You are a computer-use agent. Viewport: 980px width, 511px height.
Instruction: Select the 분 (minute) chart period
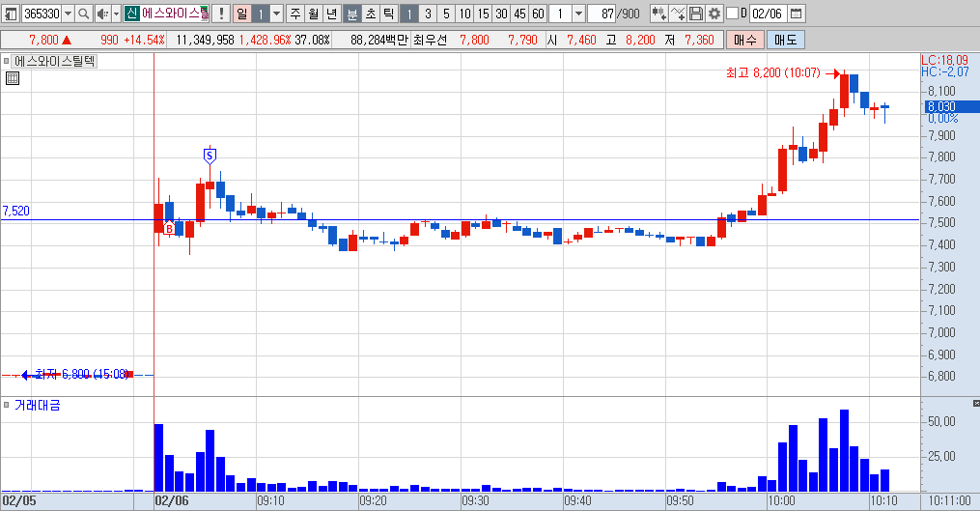pyautogui.click(x=352, y=14)
